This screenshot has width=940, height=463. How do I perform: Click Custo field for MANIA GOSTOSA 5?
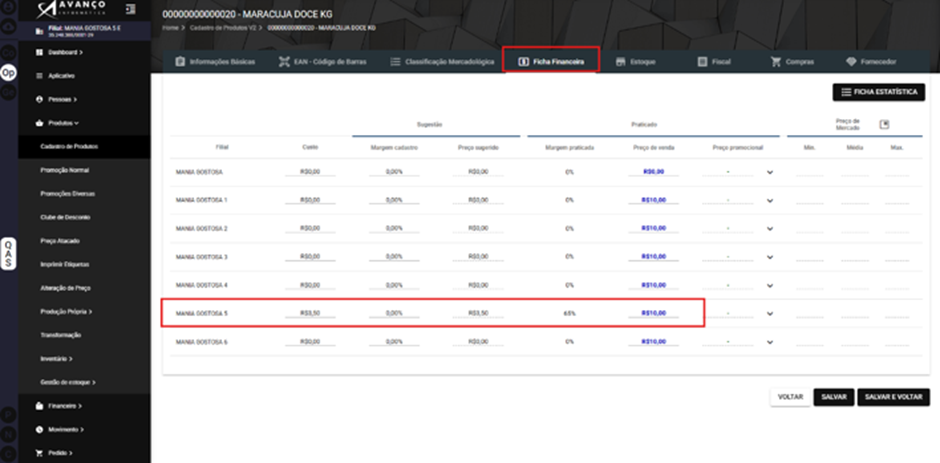[310, 314]
